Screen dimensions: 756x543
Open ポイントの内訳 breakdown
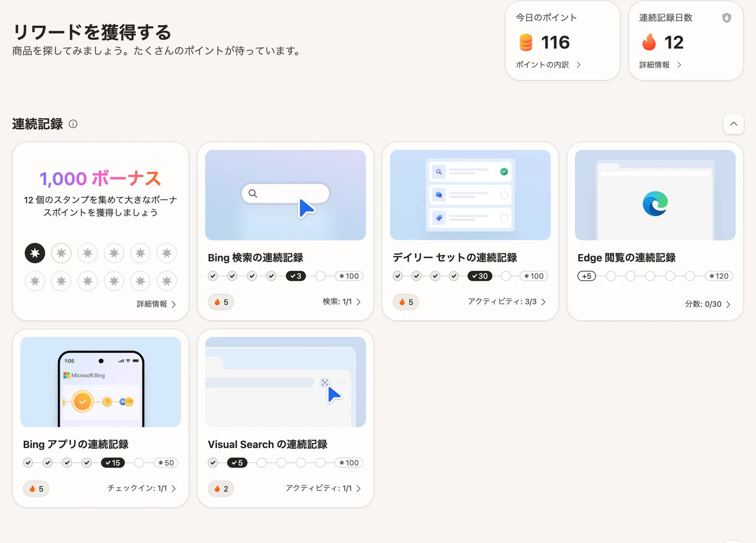pyautogui.click(x=548, y=65)
